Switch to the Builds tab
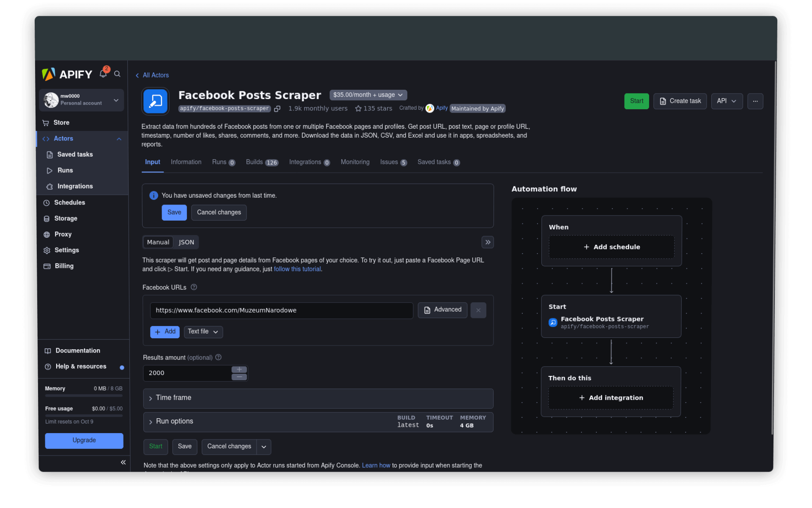The height and width of the screenshot is (508, 812). point(262,162)
